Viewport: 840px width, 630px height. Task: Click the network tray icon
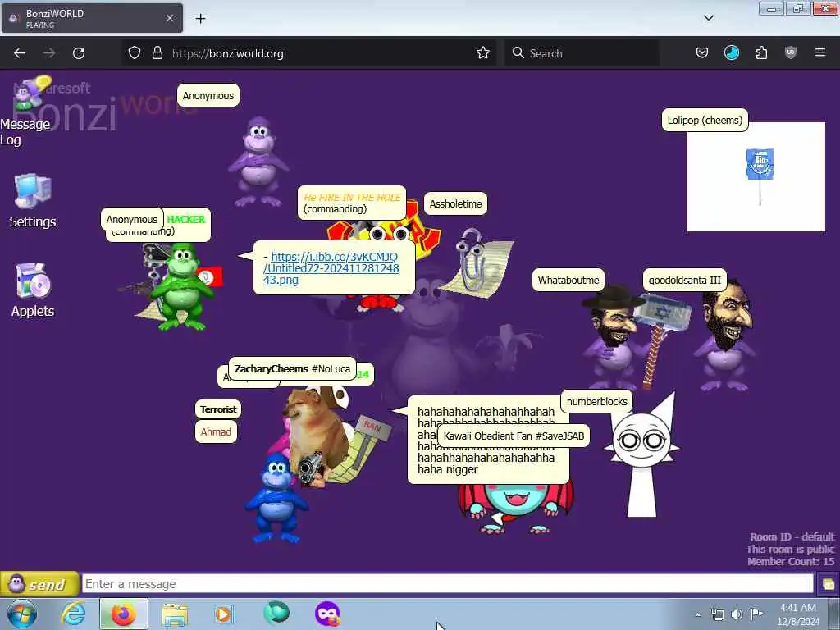pyautogui.click(x=717, y=614)
